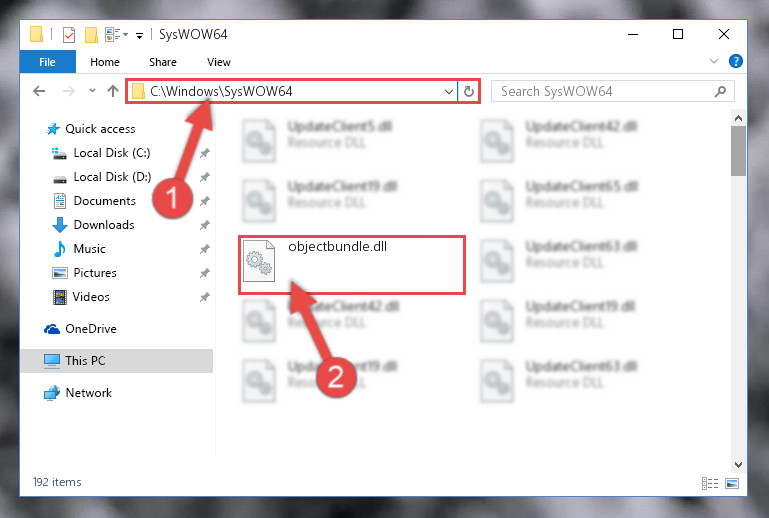Screen dimensions: 769x518
Task: Go forward with the right arrow
Action: 69,91
